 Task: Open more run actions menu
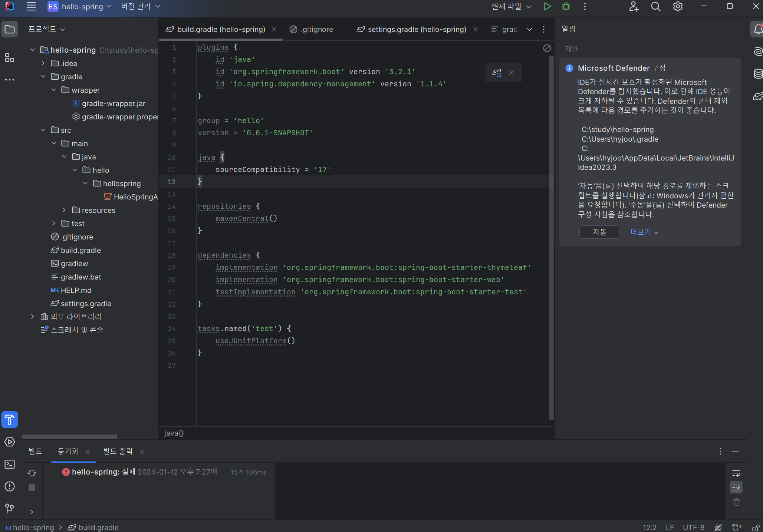585,6
